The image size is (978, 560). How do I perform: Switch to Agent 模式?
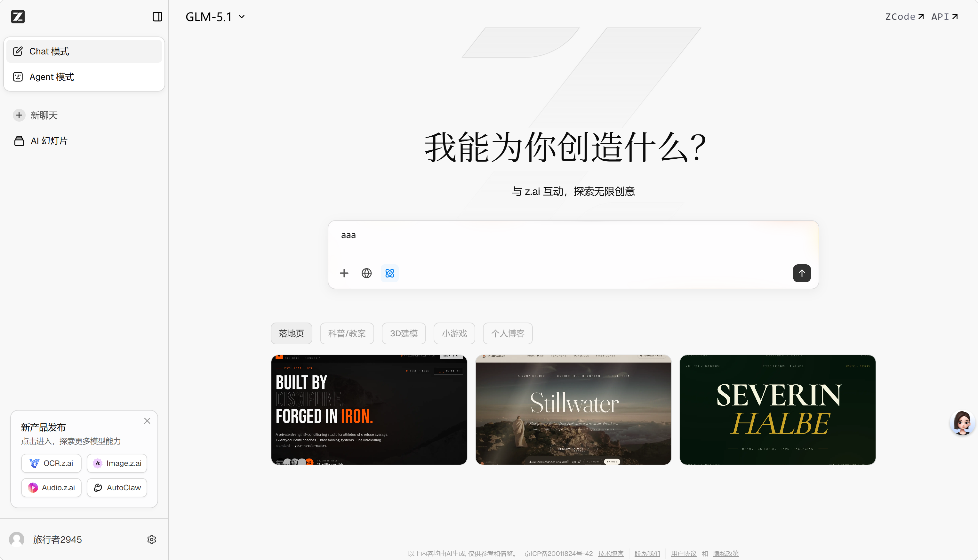(x=84, y=77)
